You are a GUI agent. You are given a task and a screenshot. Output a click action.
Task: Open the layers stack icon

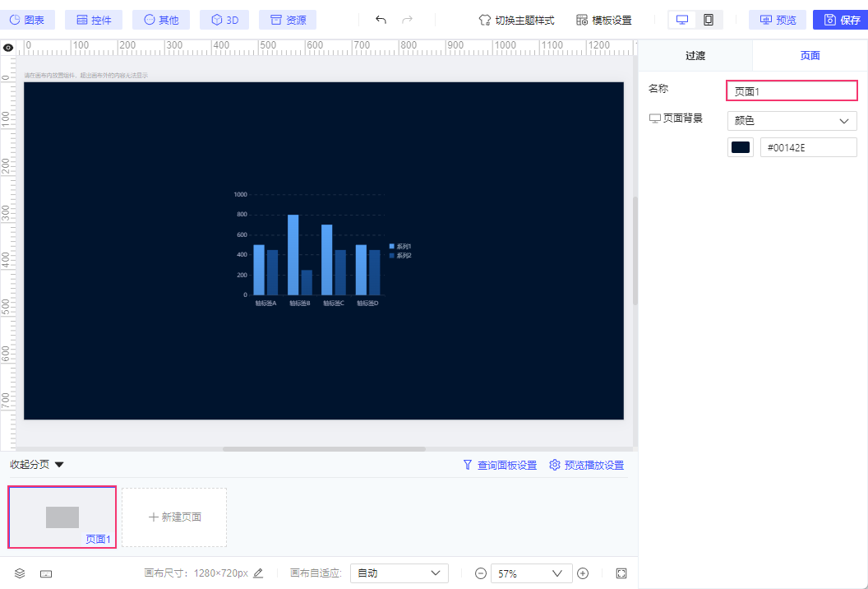click(20, 573)
